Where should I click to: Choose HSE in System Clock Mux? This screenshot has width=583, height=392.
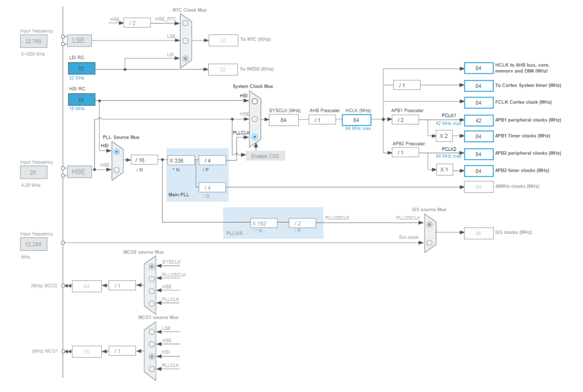pyautogui.click(x=254, y=119)
